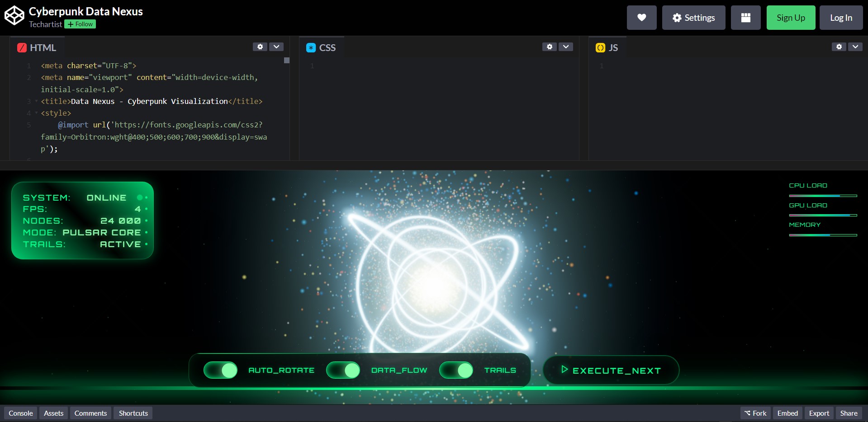
Task: Open the Console tab
Action: tap(21, 413)
